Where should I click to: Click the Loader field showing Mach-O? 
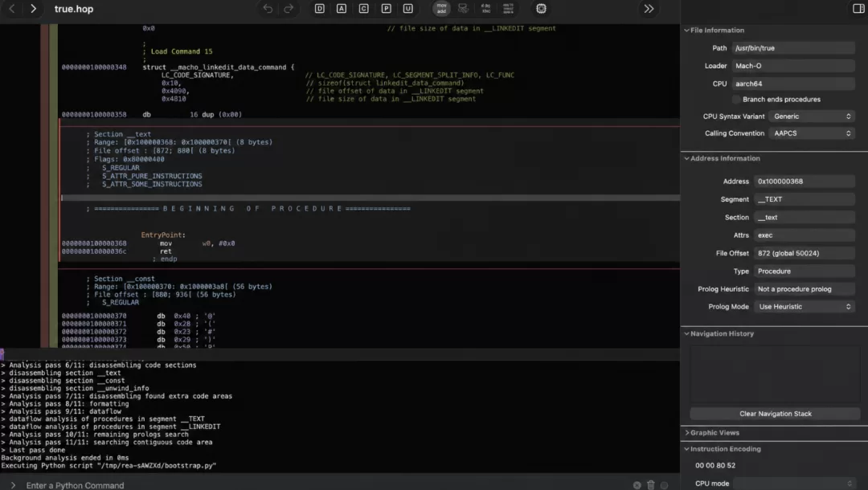click(x=793, y=66)
